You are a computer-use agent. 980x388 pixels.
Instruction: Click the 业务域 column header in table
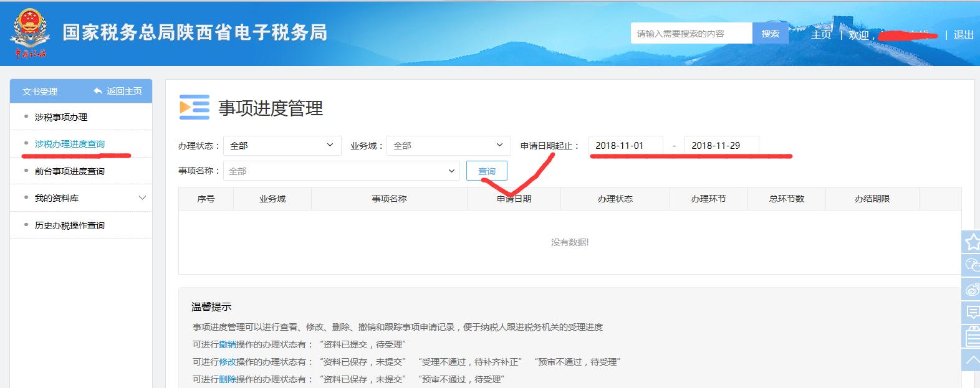pos(272,199)
